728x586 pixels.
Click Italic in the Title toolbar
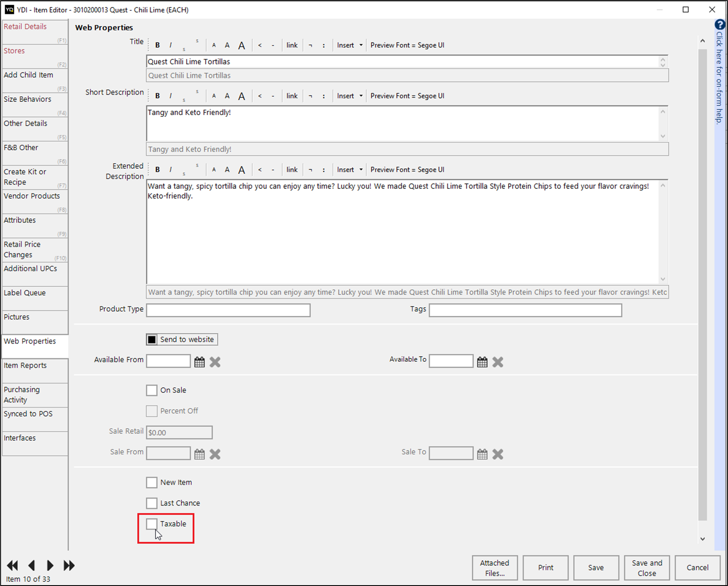[x=171, y=45]
